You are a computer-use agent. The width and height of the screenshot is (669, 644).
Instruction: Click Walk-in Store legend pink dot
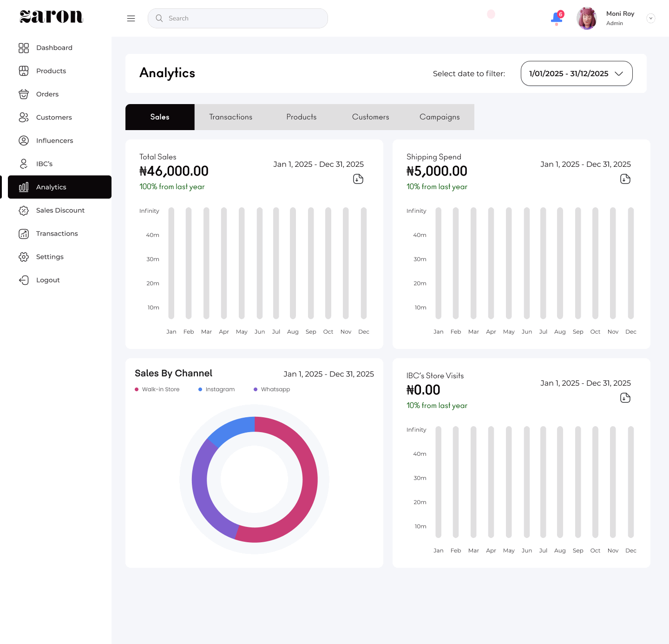click(x=137, y=389)
